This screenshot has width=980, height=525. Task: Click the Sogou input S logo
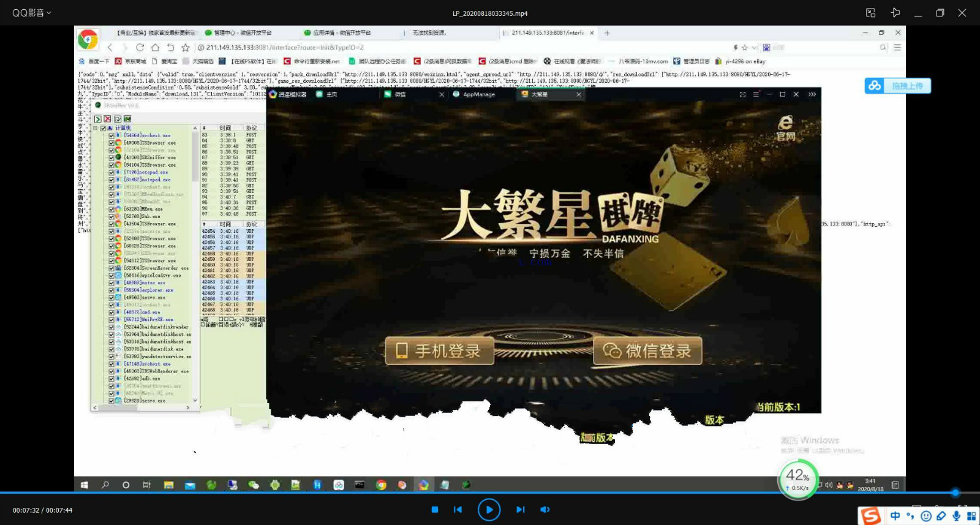pos(870,516)
